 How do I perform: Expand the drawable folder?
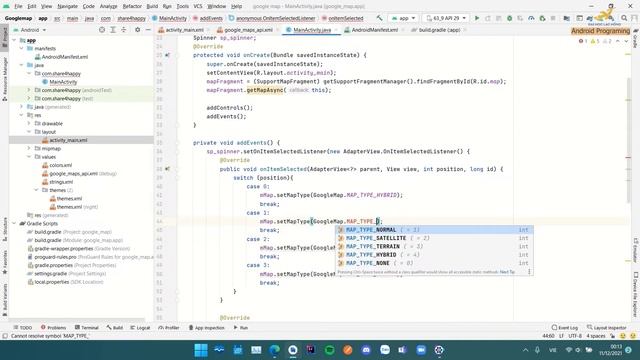(29, 123)
